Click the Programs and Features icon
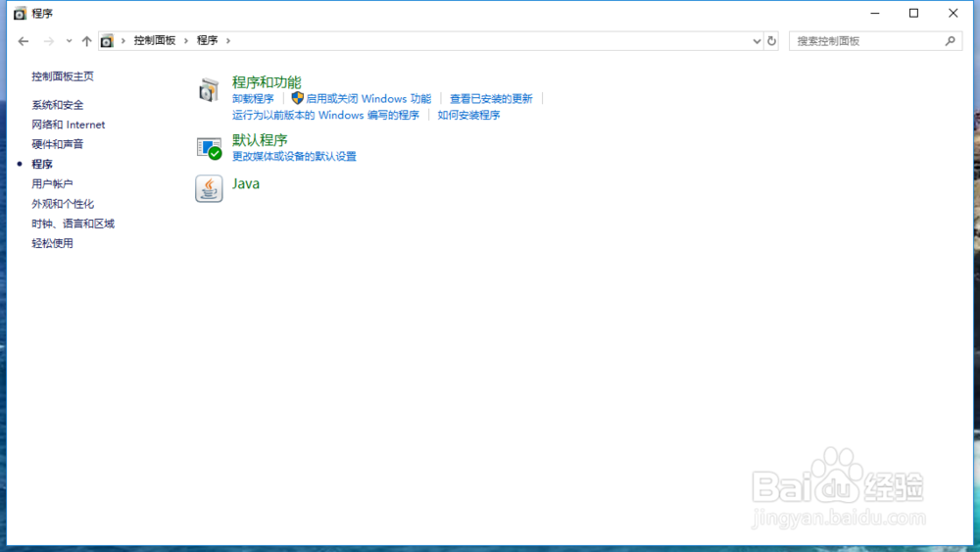 tap(209, 90)
